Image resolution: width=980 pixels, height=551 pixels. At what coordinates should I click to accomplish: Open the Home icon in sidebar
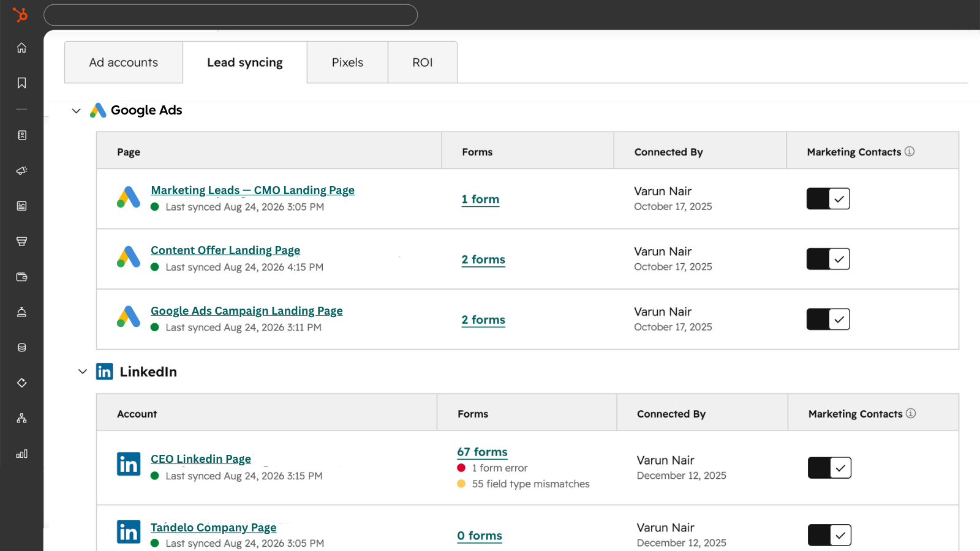[x=21, y=48]
